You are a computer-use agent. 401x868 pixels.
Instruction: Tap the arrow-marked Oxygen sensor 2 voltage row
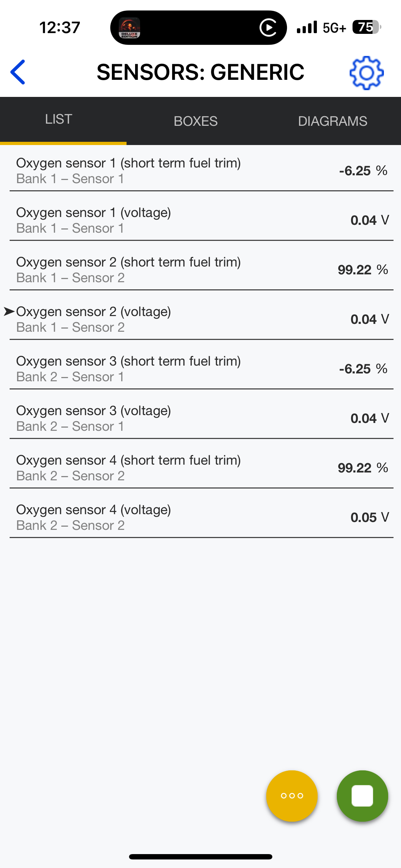point(200,319)
